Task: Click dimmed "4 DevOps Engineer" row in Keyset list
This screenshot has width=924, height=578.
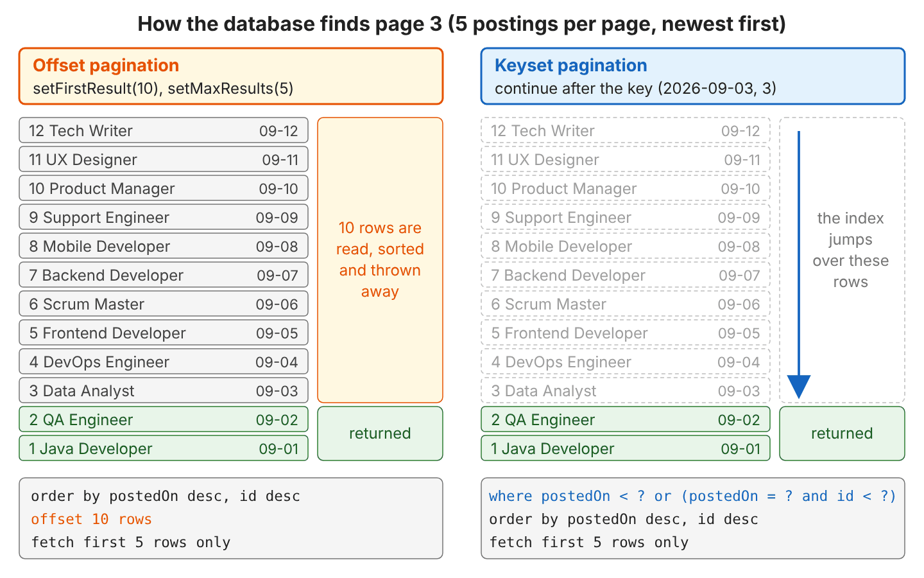Action: (x=626, y=362)
